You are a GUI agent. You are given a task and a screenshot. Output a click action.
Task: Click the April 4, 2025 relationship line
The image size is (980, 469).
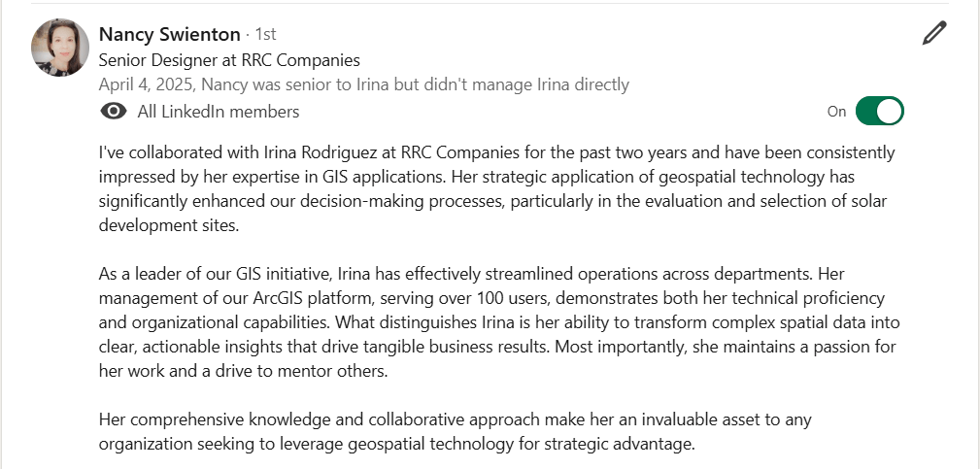click(364, 84)
